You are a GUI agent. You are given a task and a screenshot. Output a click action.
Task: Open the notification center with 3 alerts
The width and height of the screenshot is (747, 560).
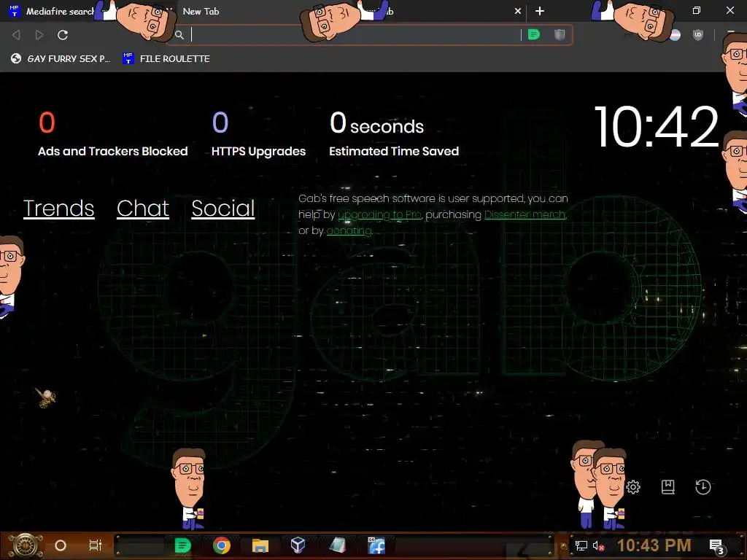(717, 547)
